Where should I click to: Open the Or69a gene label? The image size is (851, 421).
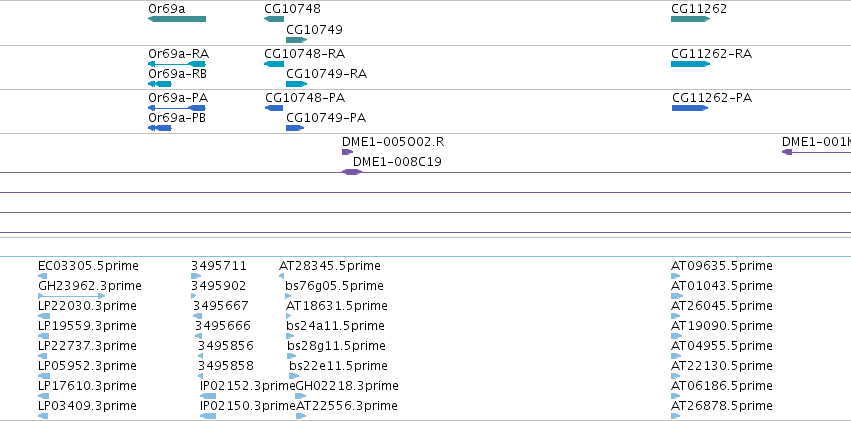(166, 9)
